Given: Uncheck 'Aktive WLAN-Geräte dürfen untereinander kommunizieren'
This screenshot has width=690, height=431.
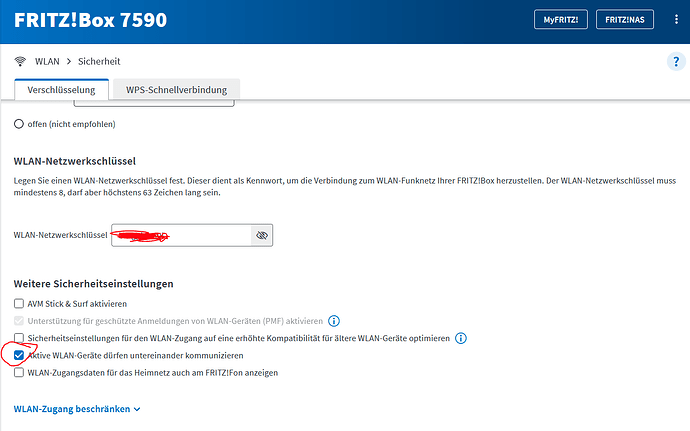Looking at the screenshot, I should click(18, 355).
